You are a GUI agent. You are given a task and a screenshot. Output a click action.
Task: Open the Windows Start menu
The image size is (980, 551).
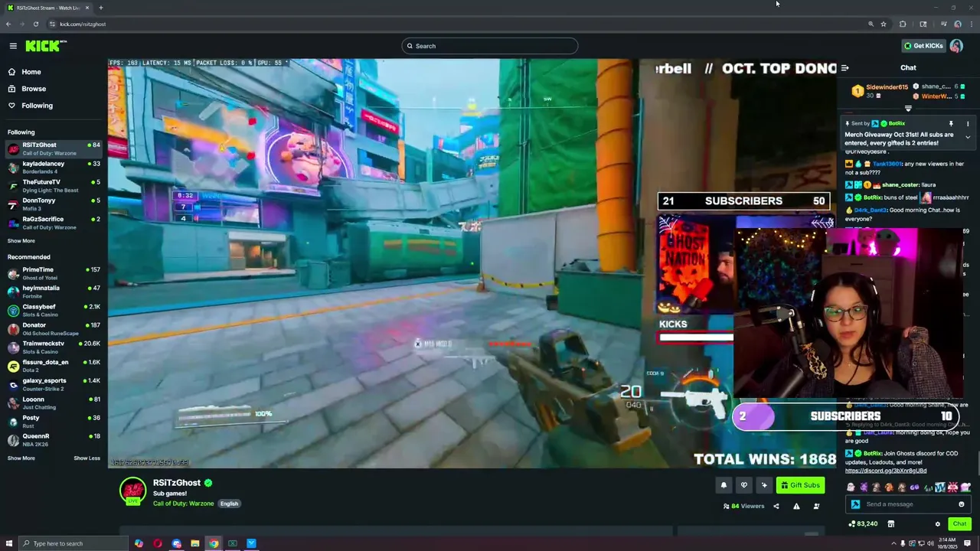pos(9,543)
